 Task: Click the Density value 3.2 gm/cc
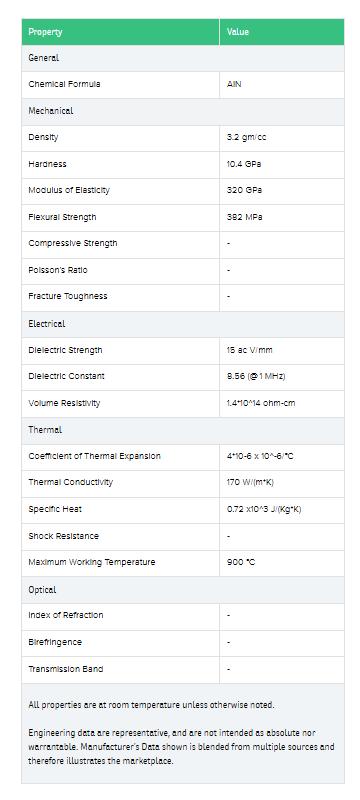246,137
